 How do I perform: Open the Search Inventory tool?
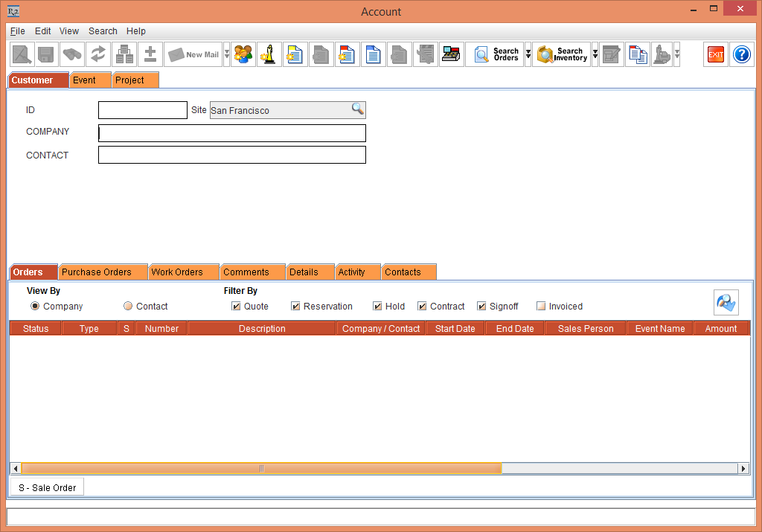(562, 54)
